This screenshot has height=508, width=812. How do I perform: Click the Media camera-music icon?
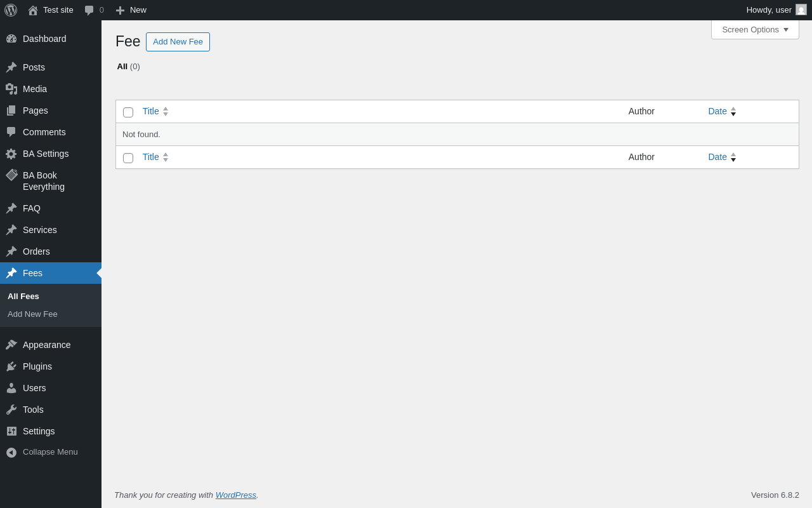tap(11, 89)
